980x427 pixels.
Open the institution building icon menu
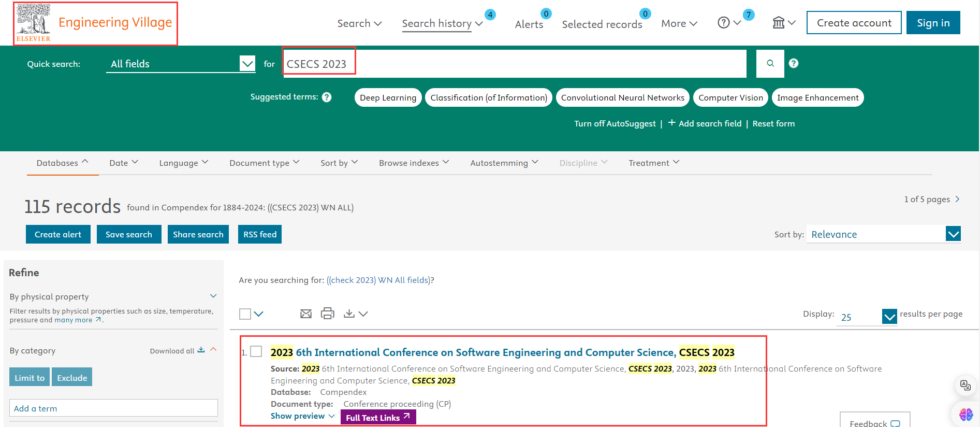pyautogui.click(x=784, y=23)
